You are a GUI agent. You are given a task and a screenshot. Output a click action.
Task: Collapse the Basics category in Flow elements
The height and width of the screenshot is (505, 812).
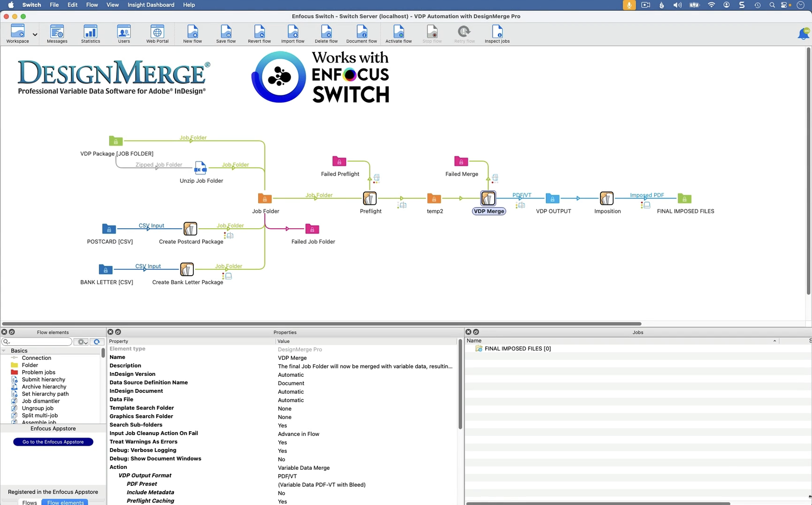(x=4, y=351)
